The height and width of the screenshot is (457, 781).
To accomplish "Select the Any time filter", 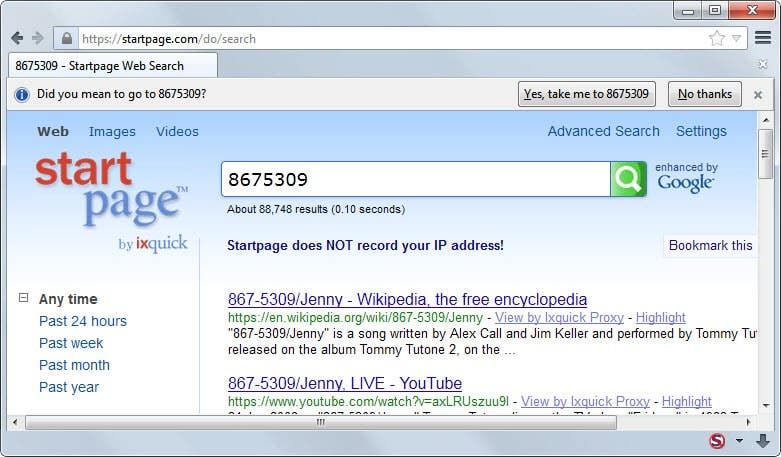I will coord(68,299).
